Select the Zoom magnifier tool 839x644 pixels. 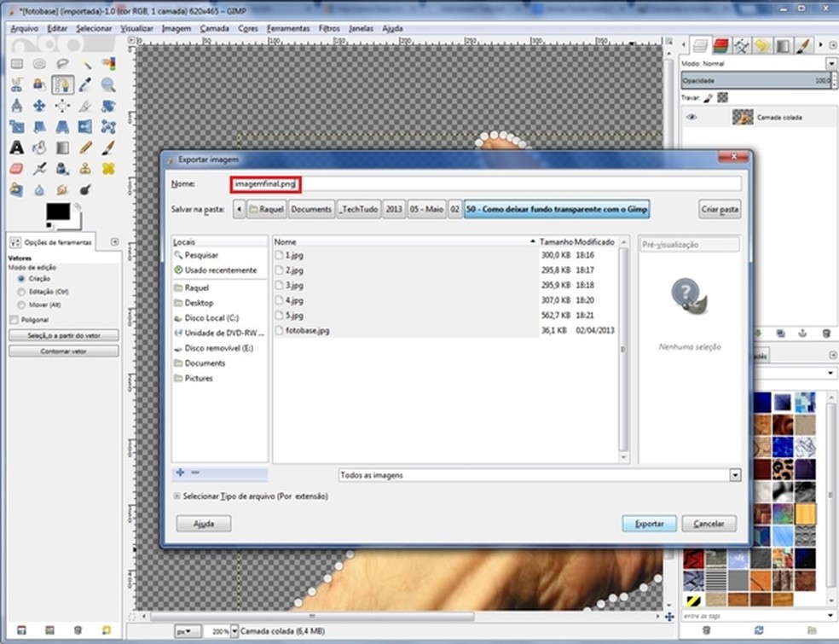[x=108, y=84]
